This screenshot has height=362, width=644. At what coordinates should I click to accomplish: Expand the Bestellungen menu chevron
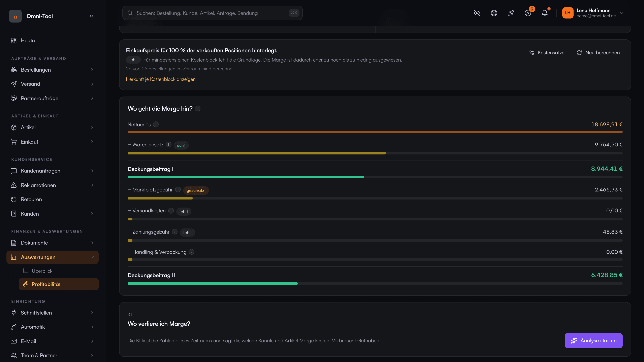point(92,70)
